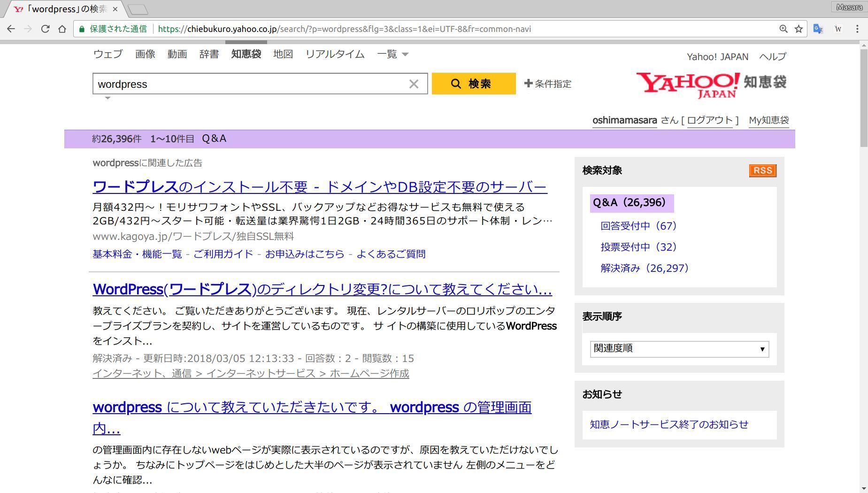Viewport: 868px width, 493px height.
Task: Open the 関連度順 sort order dropdown
Action: click(x=679, y=349)
